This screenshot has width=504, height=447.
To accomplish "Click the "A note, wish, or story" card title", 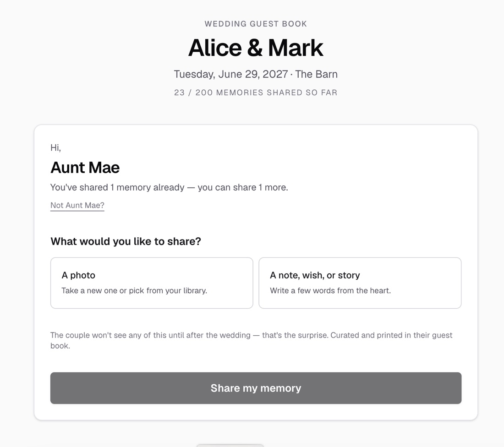I will click(315, 275).
